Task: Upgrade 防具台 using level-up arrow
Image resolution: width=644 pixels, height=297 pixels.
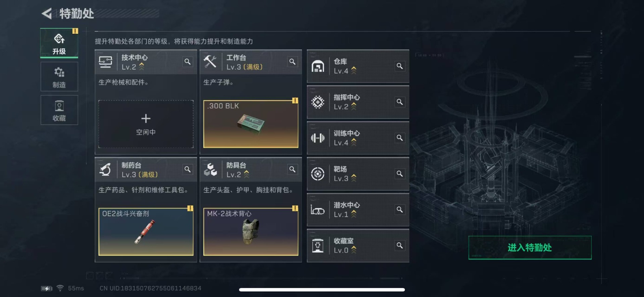Action: tap(247, 174)
